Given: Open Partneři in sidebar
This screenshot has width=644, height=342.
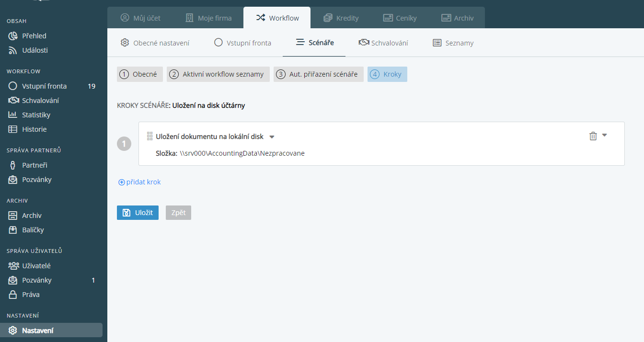Looking at the screenshot, I should (34, 165).
